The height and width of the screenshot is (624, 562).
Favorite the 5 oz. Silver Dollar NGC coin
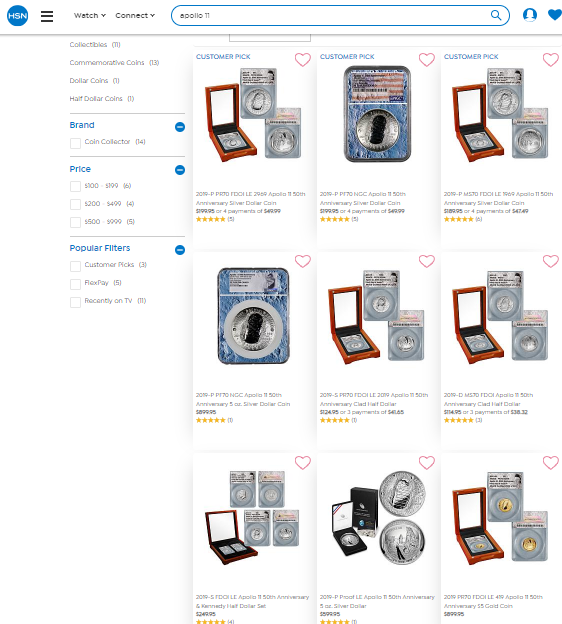tap(302, 261)
